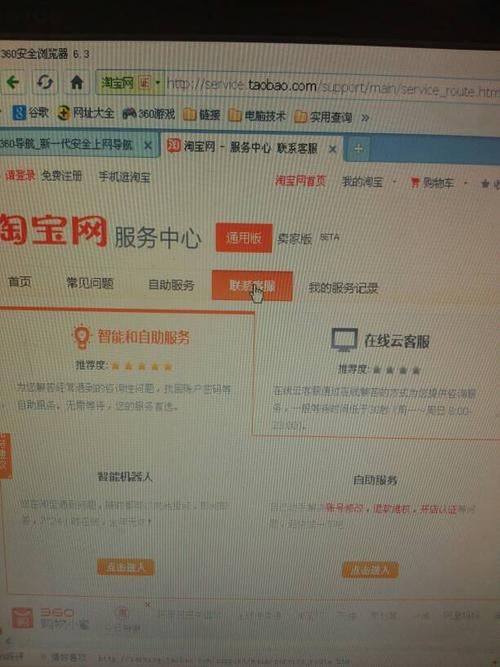500x667 pixels.
Task: Click the 账号修改 red link
Action: coord(345,507)
